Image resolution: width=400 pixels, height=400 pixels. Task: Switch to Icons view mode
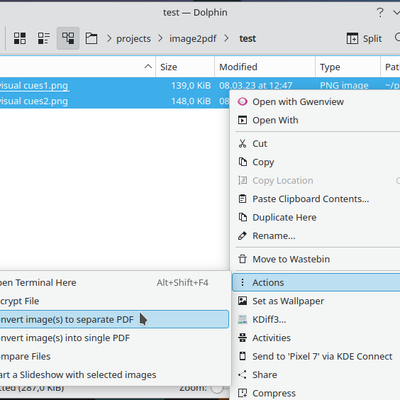pyautogui.click(x=20, y=38)
